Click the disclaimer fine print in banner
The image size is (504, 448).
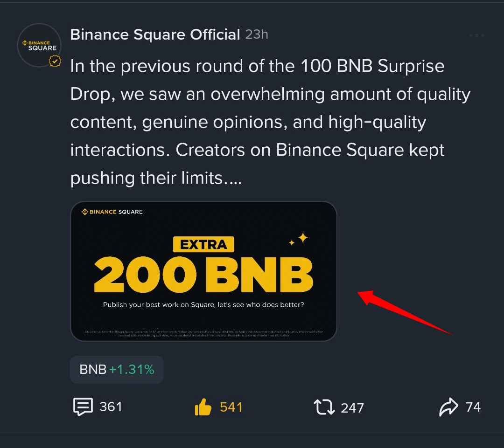(203, 333)
